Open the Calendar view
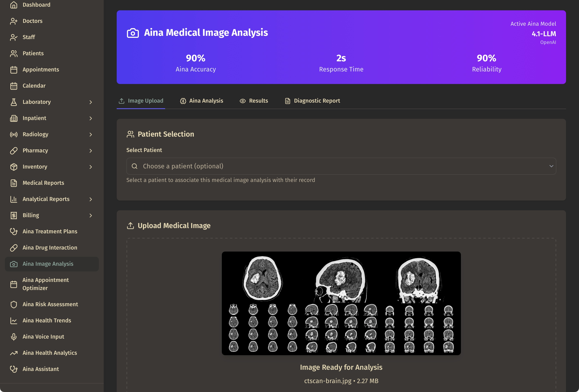Image resolution: width=579 pixels, height=392 pixels. (34, 86)
